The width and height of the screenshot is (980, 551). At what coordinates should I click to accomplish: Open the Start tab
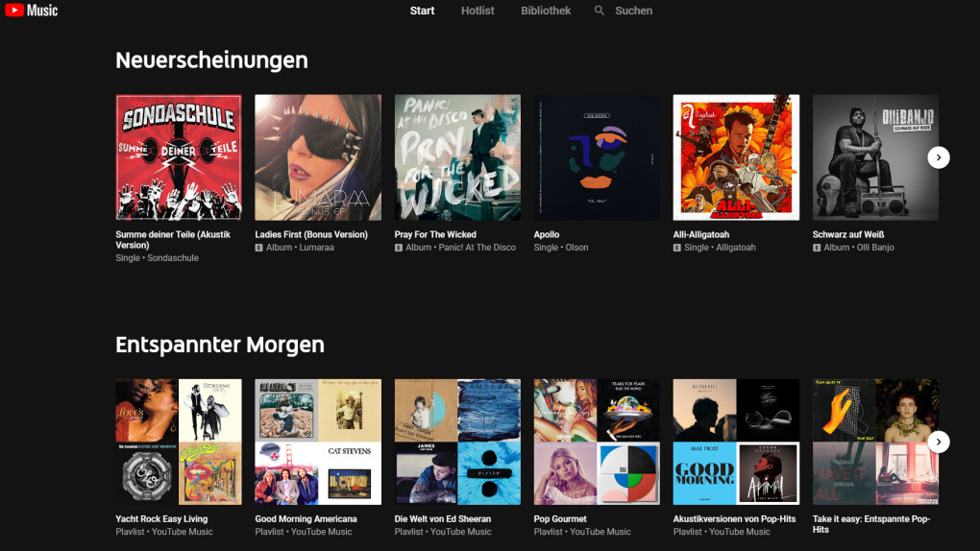point(422,11)
